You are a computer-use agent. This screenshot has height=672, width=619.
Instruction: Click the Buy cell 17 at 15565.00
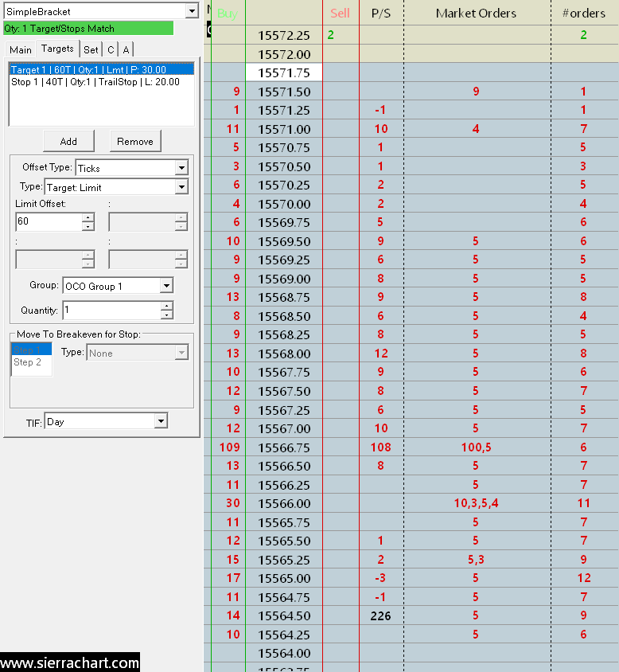point(229,578)
